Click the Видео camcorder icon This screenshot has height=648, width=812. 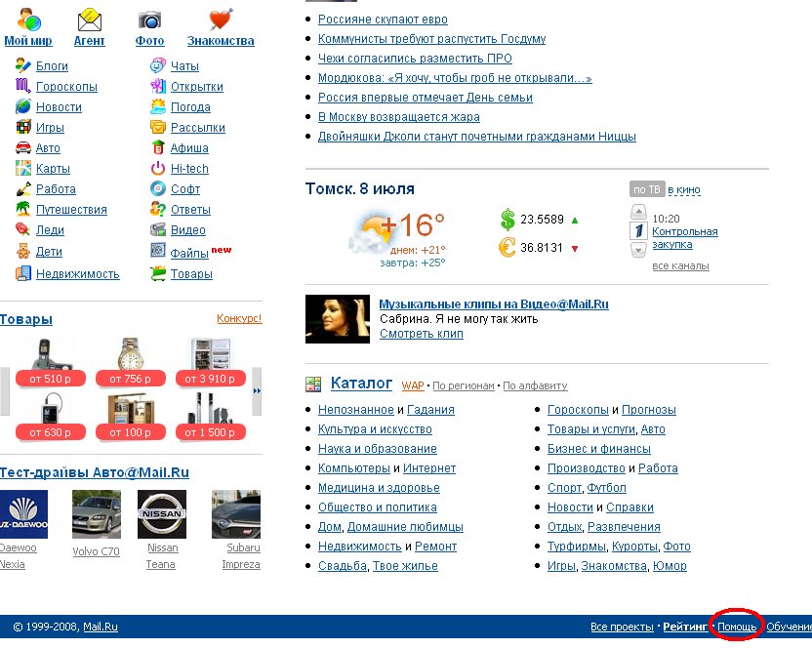(158, 229)
